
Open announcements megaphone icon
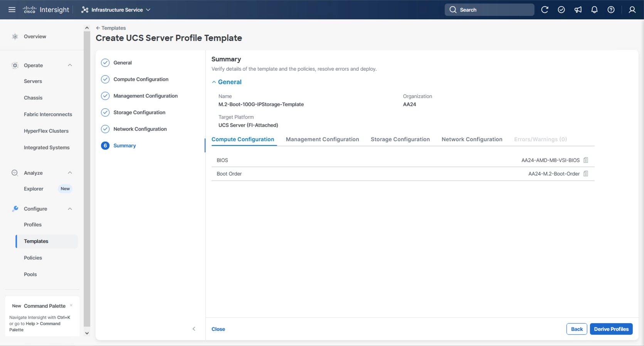578,10
